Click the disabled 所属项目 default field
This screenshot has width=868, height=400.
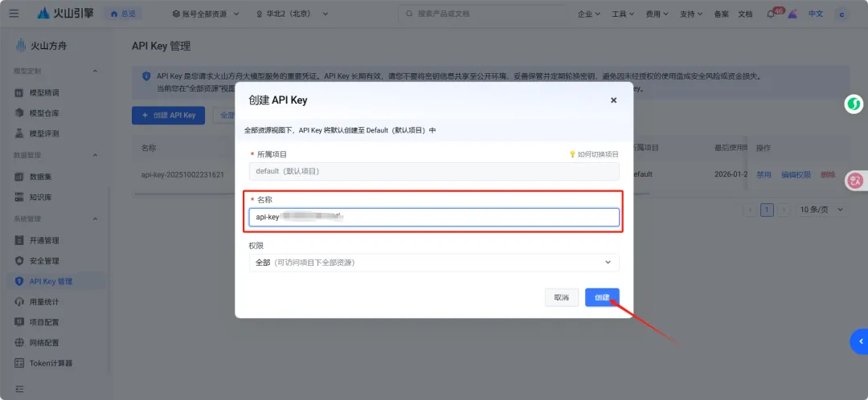pyautogui.click(x=434, y=172)
